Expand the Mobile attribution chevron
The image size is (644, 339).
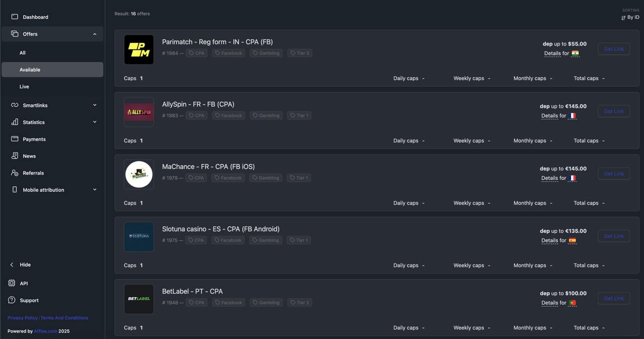pos(95,190)
